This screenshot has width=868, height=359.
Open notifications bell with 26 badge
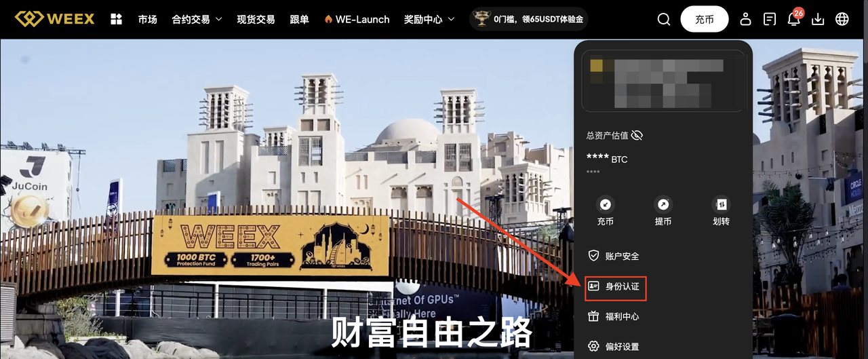pyautogui.click(x=793, y=19)
